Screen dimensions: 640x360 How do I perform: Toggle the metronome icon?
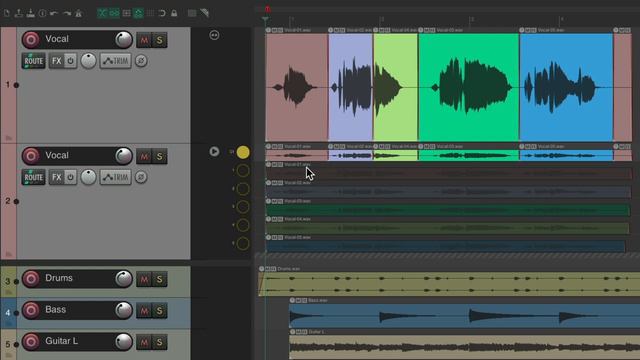(78, 13)
